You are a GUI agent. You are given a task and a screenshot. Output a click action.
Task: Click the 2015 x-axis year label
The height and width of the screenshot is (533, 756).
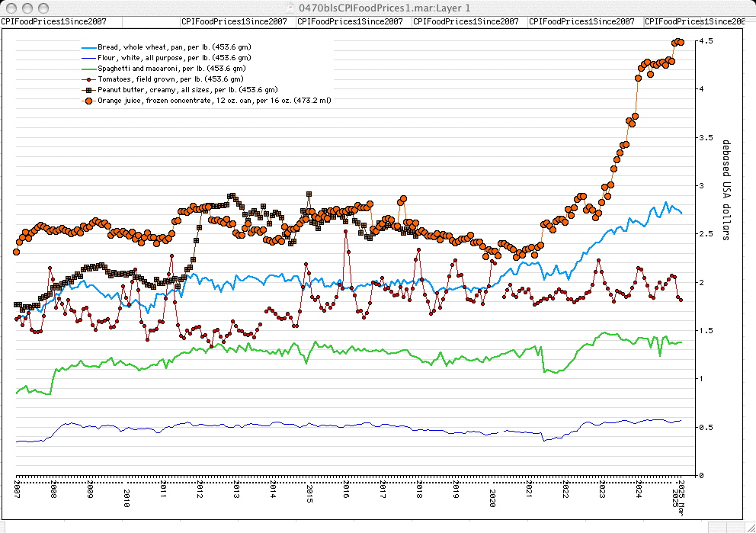(x=309, y=493)
